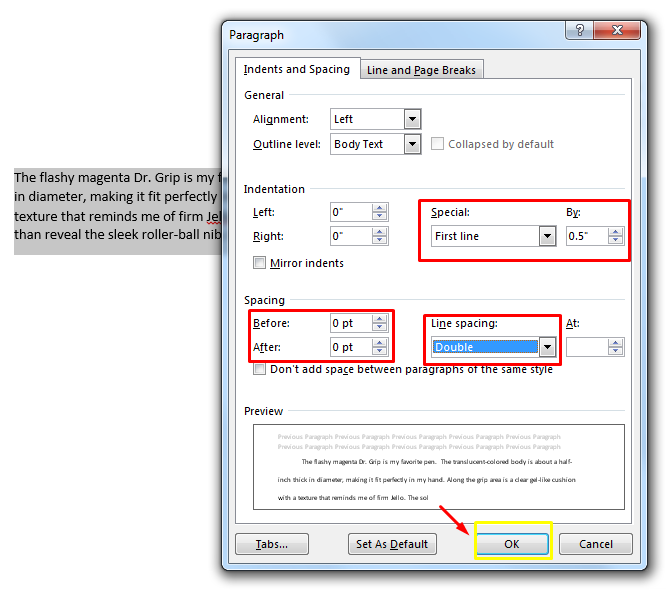Decrease Left indentation with down arrow

point(379,216)
